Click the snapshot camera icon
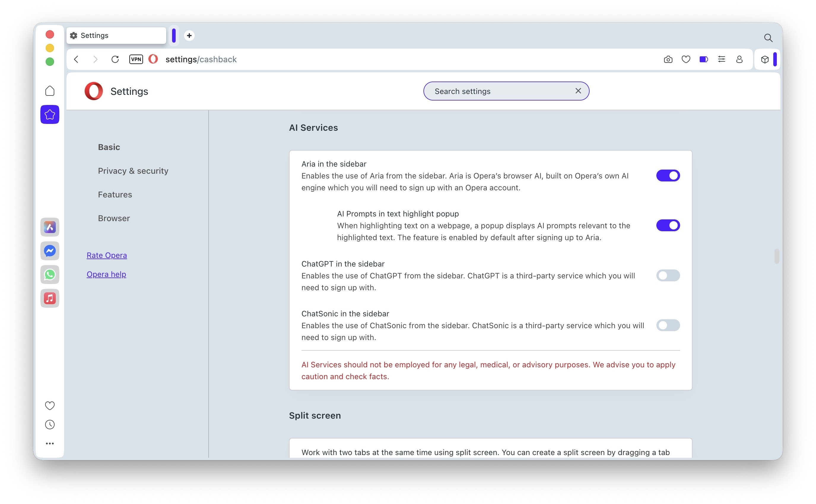This screenshot has height=504, width=816. pos(668,59)
